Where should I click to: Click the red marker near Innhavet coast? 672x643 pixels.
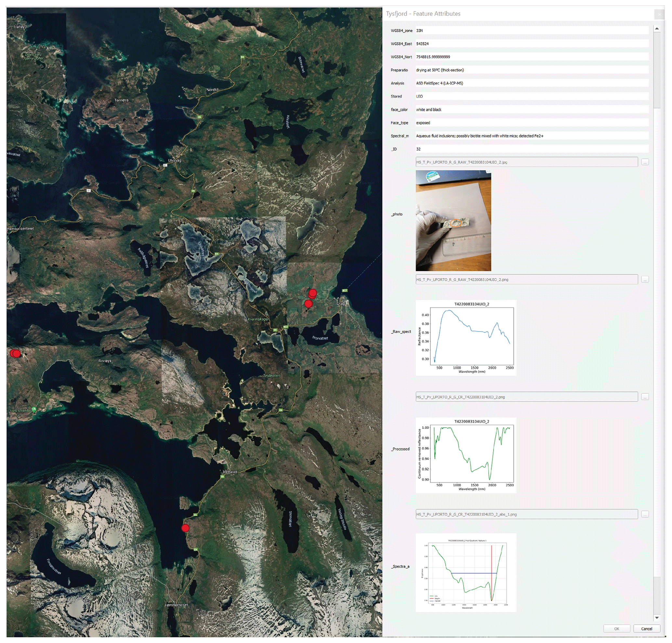185,528
